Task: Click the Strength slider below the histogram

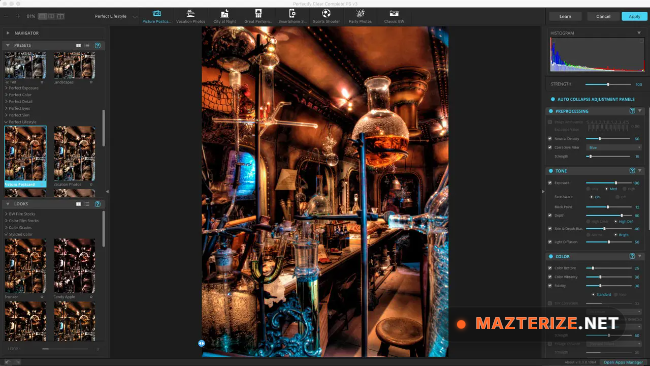Action: 608,84
